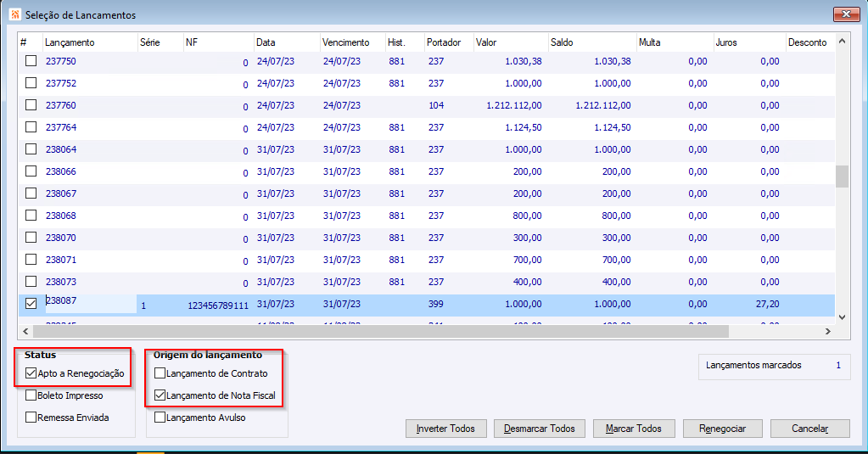868x454 pixels.
Task: Click Saldo 700,00 in row 238071
Action: (x=616, y=260)
